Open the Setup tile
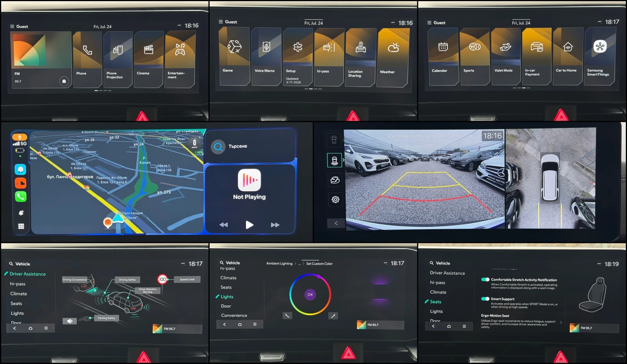Image resolution: width=627 pixels, height=364 pixels. pyautogui.click(x=297, y=57)
